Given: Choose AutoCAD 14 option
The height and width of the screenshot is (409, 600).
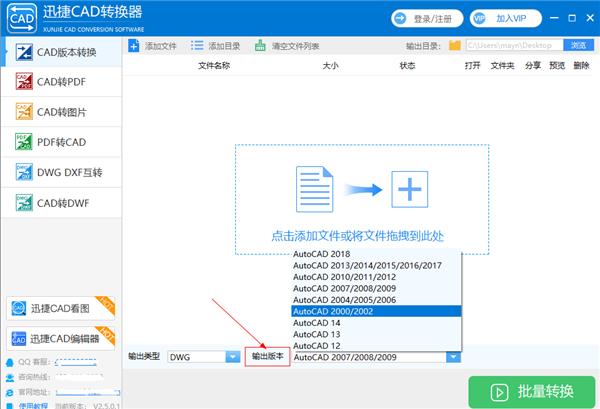Looking at the screenshot, I should [376, 323].
